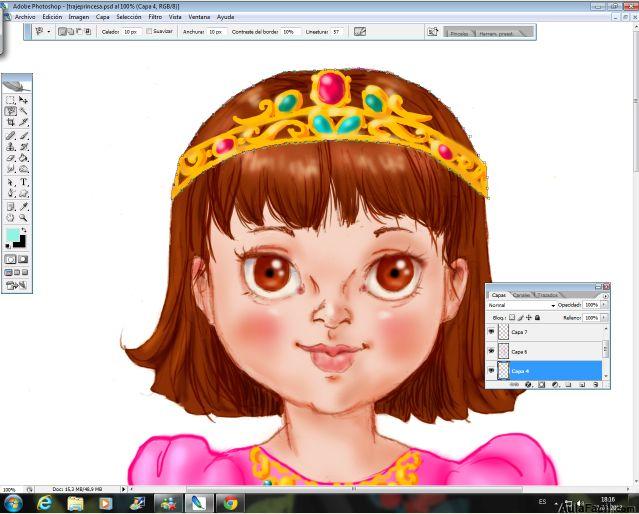This screenshot has width=639, height=514.
Task: Click the Calado input field
Action: click(131, 31)
